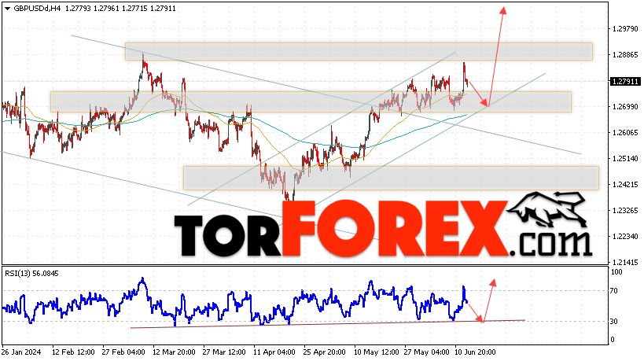
Task: Click the 12 Feb 12:00 time label
Action: coord(73,352)
